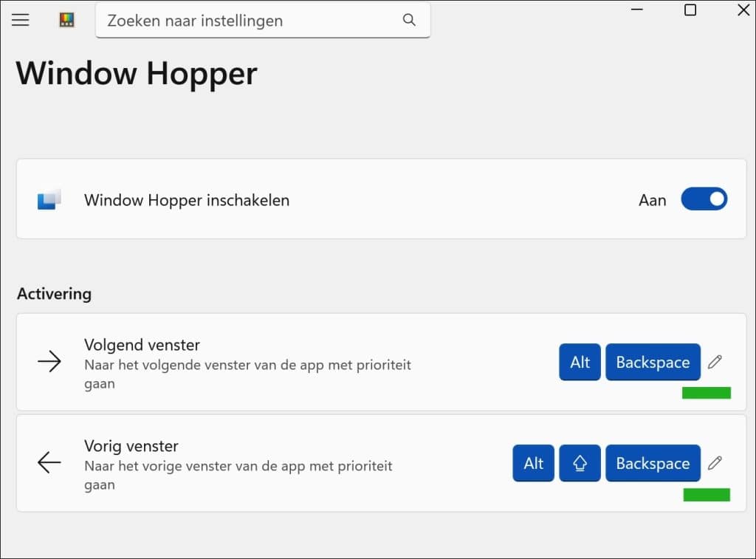Click the 'Volgend venster' title text
The height and width of the screenshot is (559, 756).
[x=142, y=345]
